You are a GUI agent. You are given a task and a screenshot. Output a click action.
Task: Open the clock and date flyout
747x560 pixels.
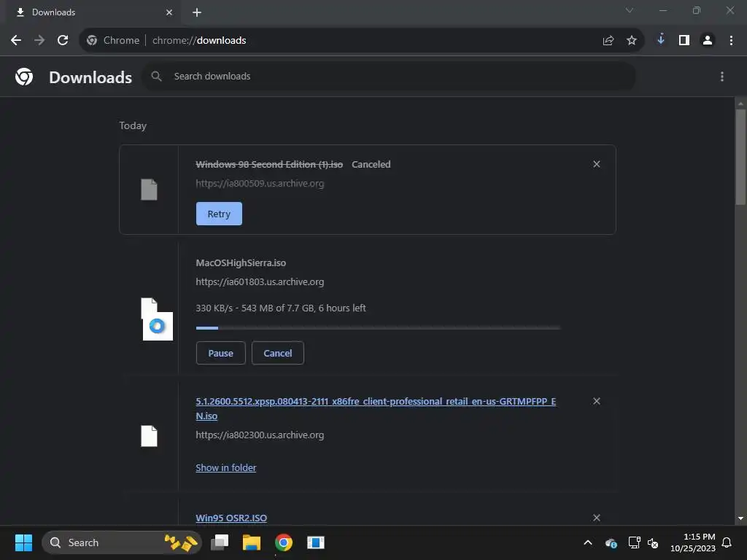pos(693,542)
